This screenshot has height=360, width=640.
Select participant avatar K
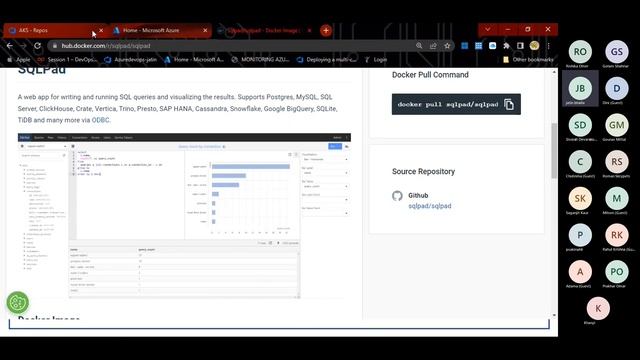coord(598,309)
